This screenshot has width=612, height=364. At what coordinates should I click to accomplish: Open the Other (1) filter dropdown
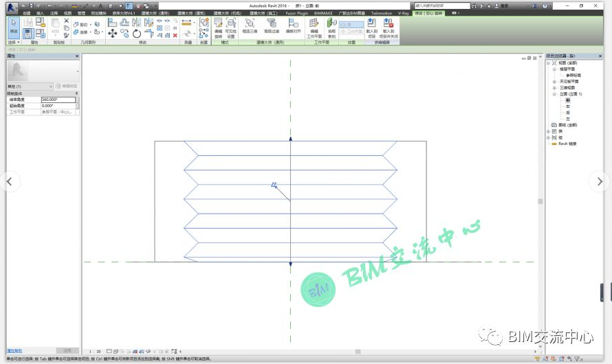[30, 86]
